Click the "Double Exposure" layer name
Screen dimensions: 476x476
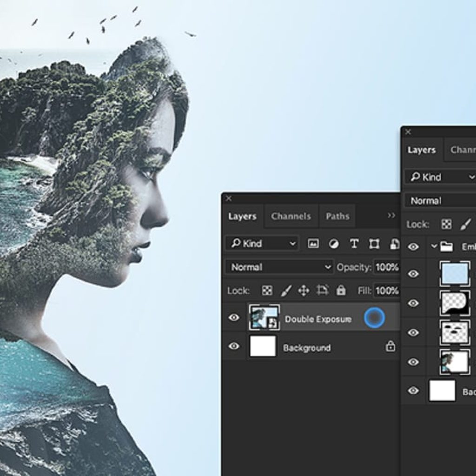[x=318, y=319]
